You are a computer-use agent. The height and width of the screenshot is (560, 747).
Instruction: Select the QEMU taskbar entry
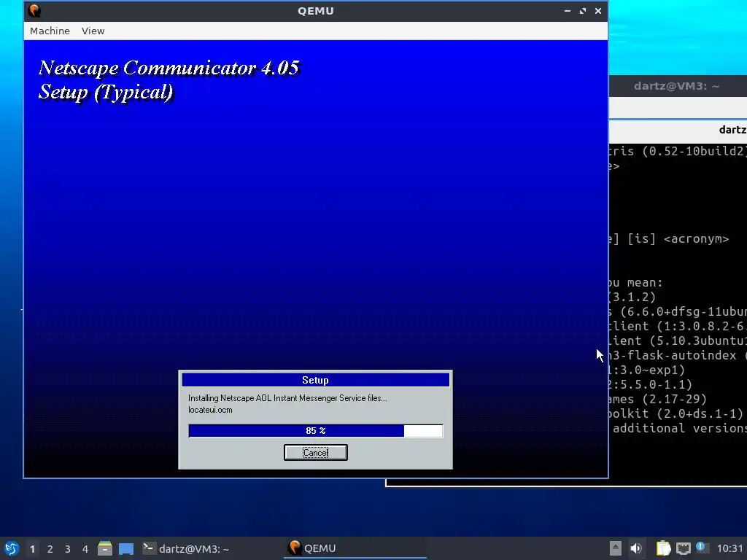355,548
